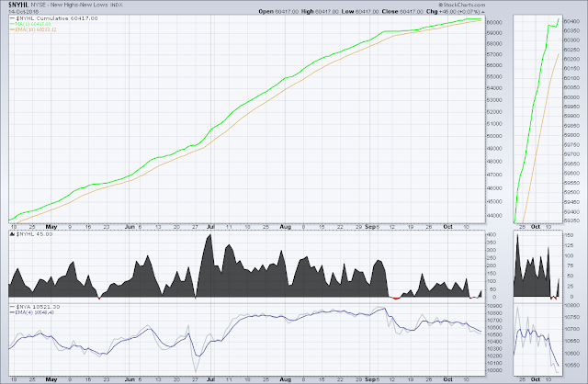Click the High 60417.00 value
588x384 pixels.
[320, 12]
